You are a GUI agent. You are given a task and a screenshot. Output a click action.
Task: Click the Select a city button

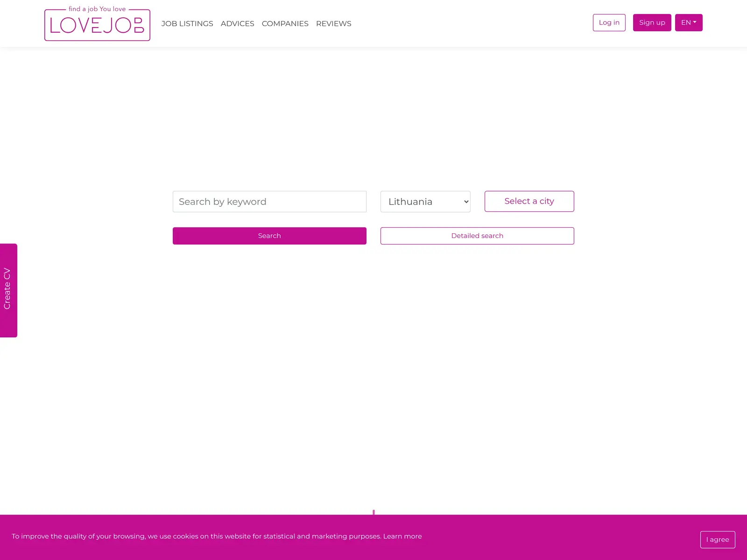click(x=529, y=201)
